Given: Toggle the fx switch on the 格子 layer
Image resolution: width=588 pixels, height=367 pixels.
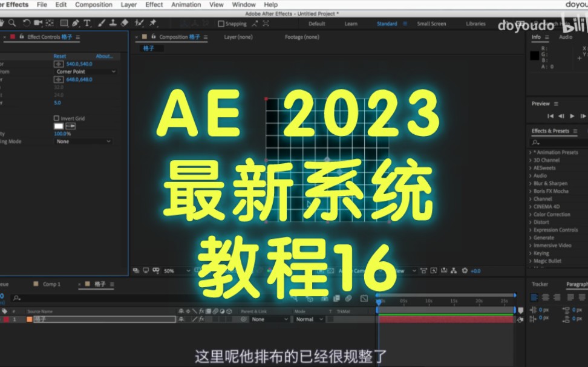Looking at the screenshot, I should pyautogui.click(x=201, y=319).
